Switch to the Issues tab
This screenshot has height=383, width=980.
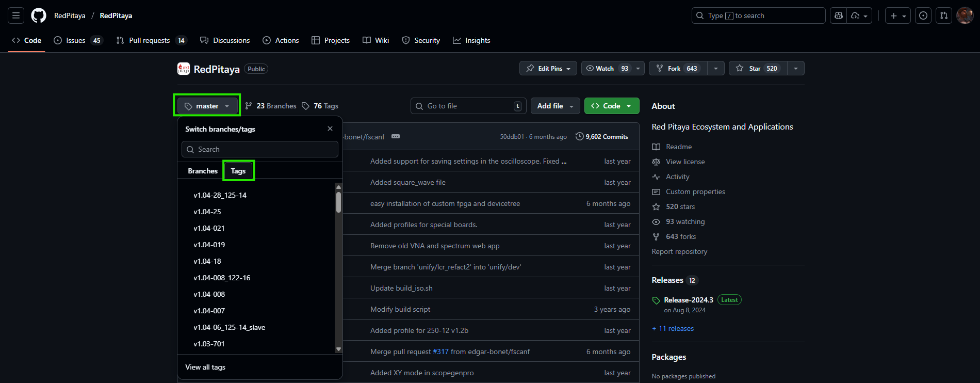(x=78, y=40)
